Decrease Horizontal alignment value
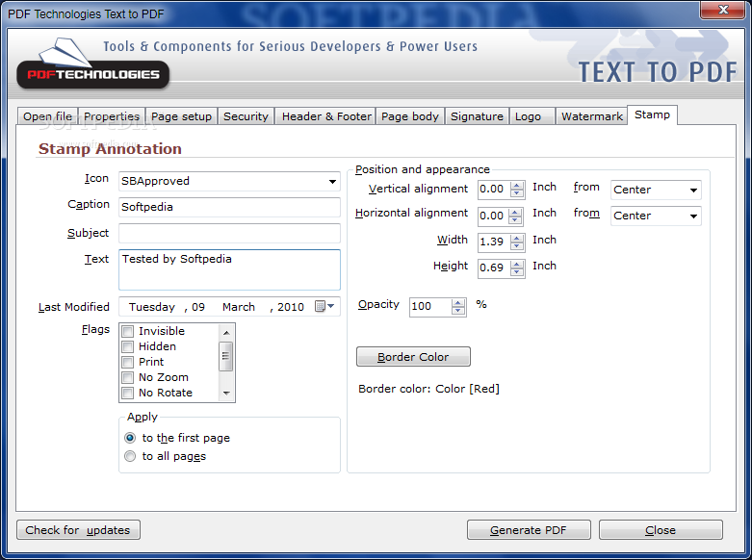The image size is (752, 560). tap(515, 219)
